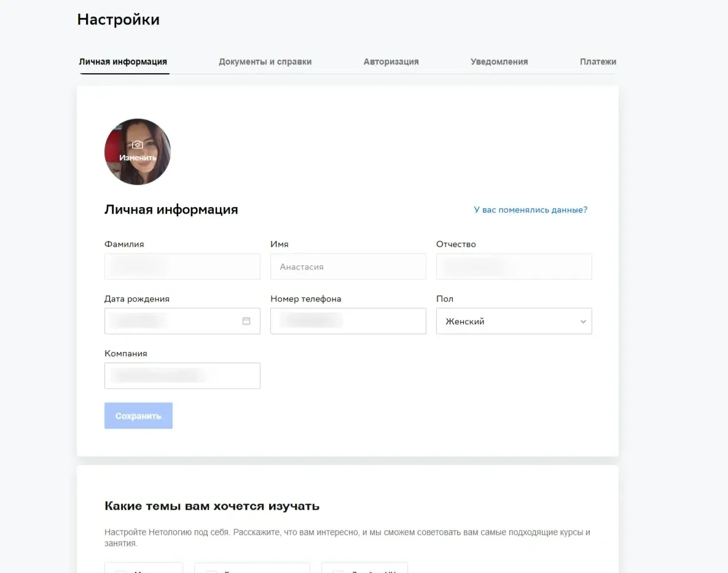The width and height of the screenshot is (728, 573).
Task: Click the Номер телефона field
Action: 348,321
